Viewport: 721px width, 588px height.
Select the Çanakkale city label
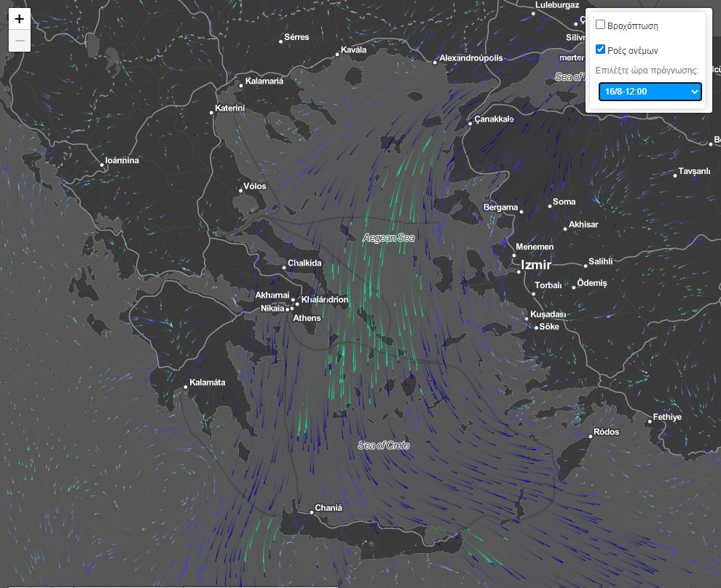pos(495,119)
